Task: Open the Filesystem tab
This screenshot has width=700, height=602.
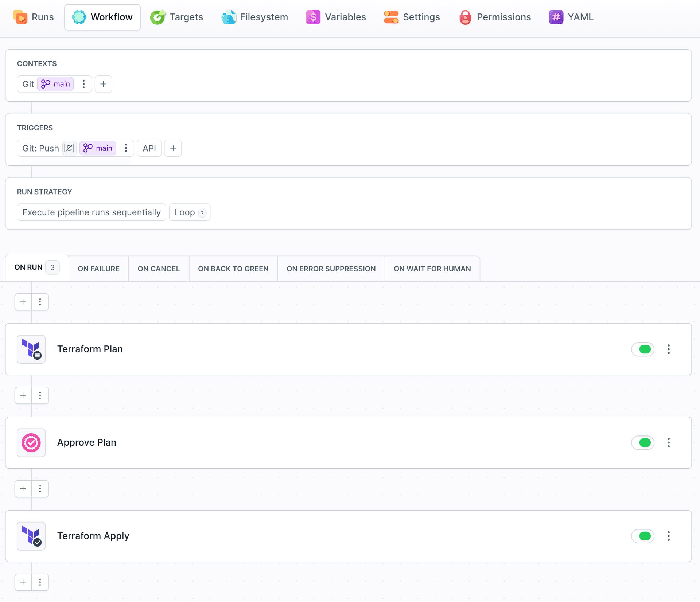Action: (255, 17)
